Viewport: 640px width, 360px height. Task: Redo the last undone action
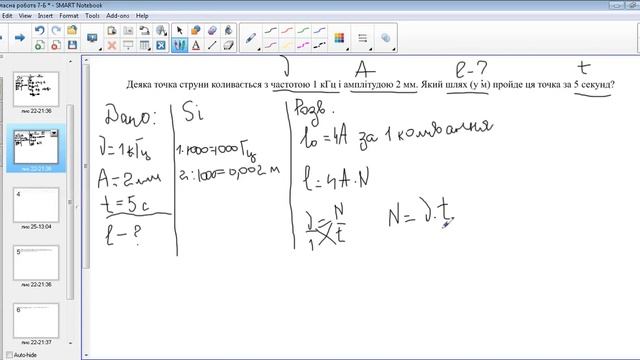click(x=56, y=30)
